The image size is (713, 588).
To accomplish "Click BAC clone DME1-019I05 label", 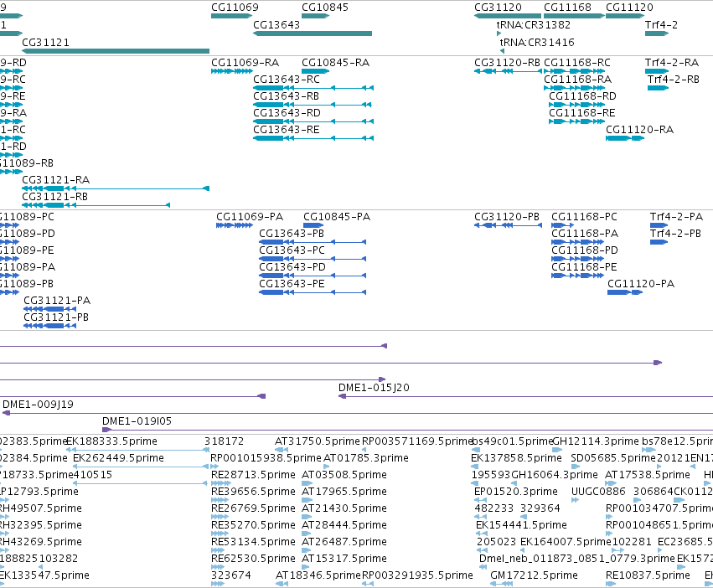I will pos(137,421).
